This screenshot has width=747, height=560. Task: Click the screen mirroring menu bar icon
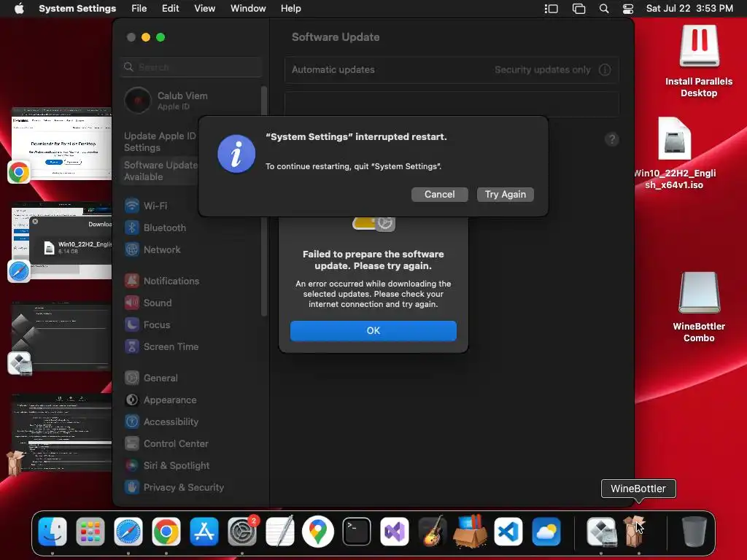[578, 9]
